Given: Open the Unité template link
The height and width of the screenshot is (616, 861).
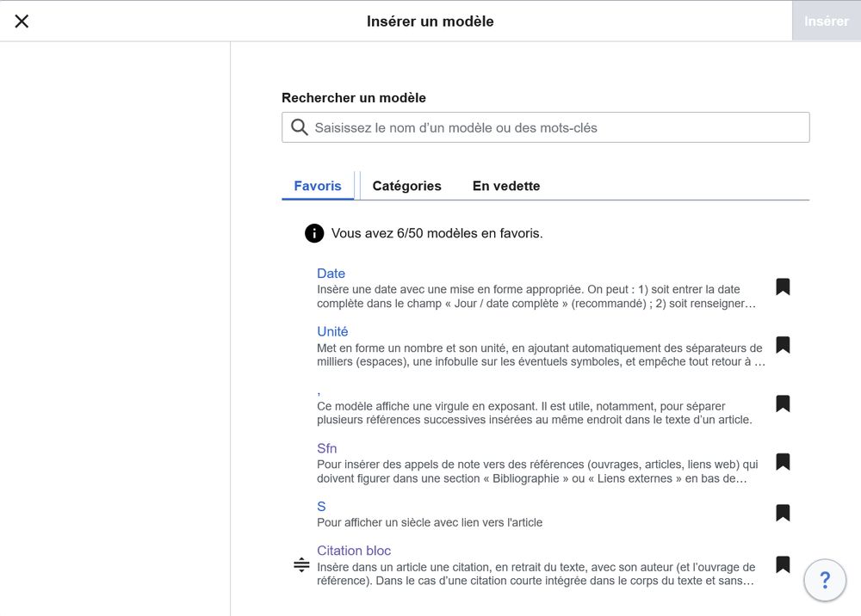Looking at the screenshot, I should pyautogui.click(x=332, y=331).
